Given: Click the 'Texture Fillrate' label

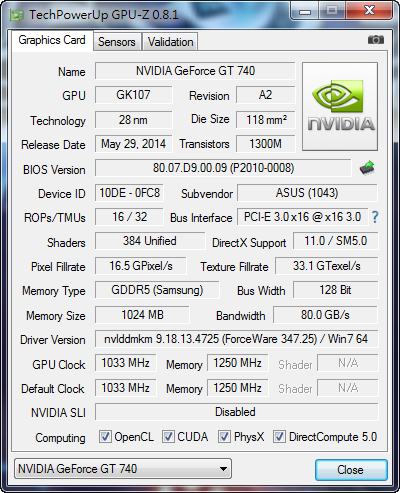Looking at the screenshot, I should (x=234, y=267).
